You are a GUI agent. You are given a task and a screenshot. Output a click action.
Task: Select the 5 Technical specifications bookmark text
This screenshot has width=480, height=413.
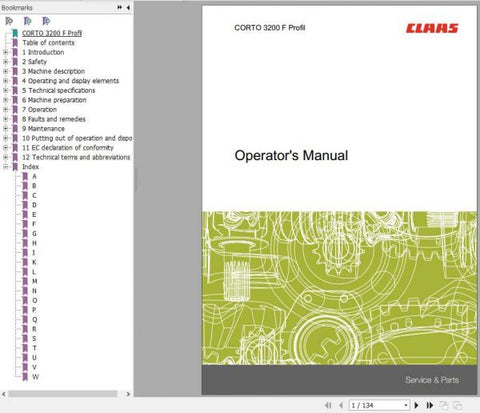click(x=58, y=90)
